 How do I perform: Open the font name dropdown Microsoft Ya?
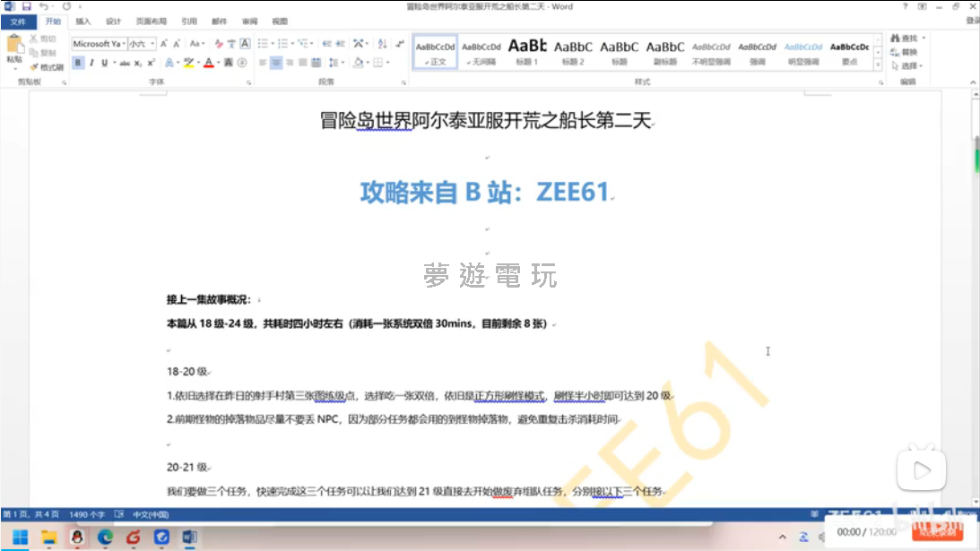[98, 43]
